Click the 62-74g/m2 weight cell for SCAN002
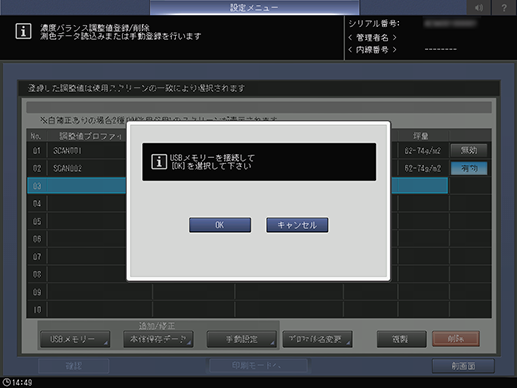 coord(423,169)
